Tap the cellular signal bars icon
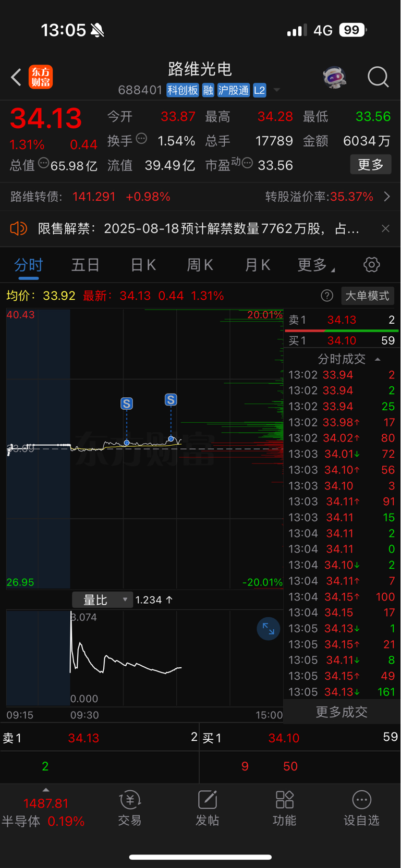The height and width of the screenshot is (868, 401). point(297,30)
